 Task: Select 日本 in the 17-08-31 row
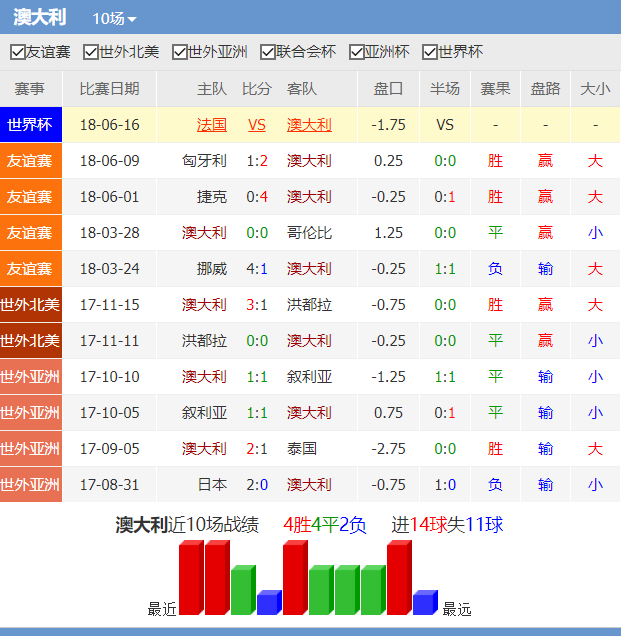click(212, 485)
